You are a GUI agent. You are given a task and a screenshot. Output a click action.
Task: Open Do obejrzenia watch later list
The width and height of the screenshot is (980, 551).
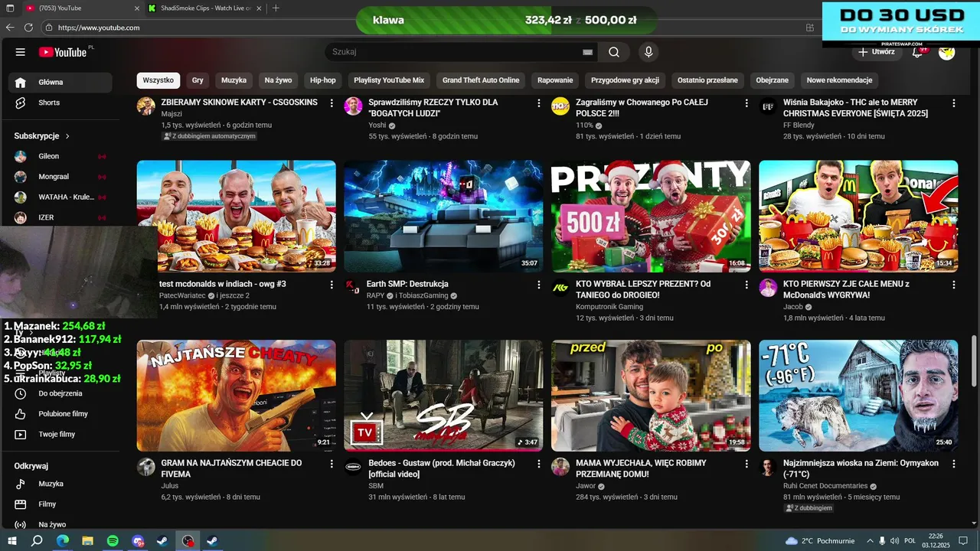[x=60, y=393]
